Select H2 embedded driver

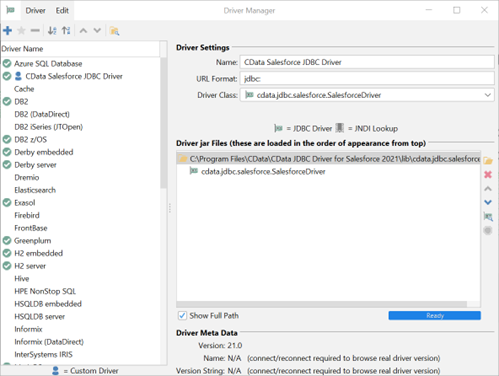tap(38, 253)
